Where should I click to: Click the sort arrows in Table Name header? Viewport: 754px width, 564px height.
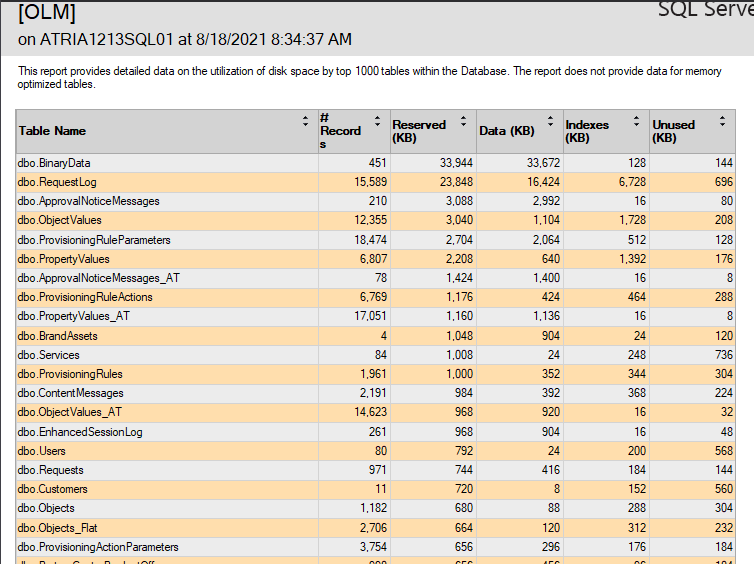(305, 121)
